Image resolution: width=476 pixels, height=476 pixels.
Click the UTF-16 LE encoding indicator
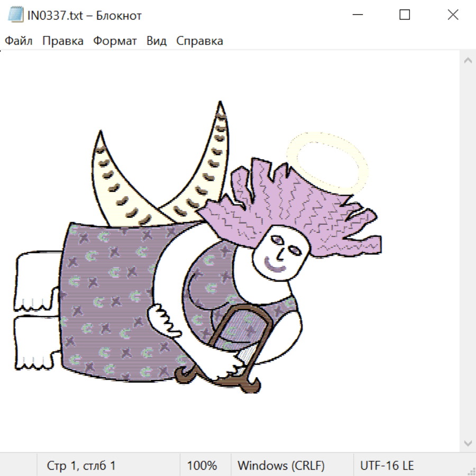(x=387, y=465)
